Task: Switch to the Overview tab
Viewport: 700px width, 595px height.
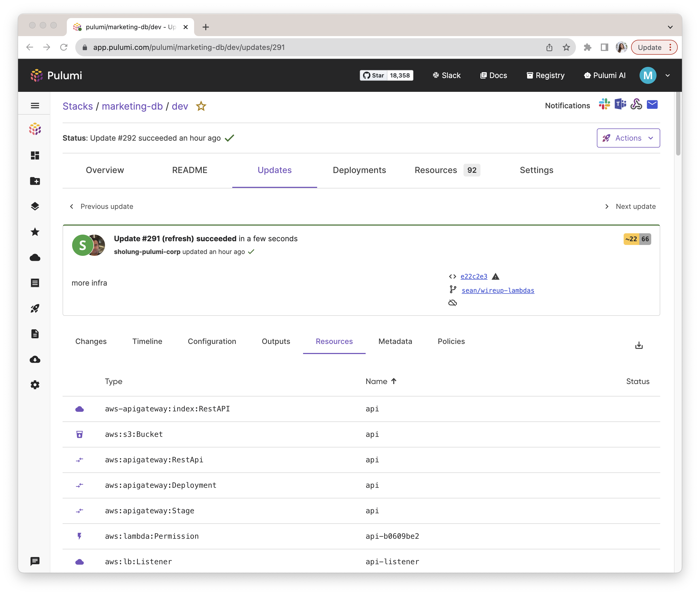Action: click(x=105, y=170)
